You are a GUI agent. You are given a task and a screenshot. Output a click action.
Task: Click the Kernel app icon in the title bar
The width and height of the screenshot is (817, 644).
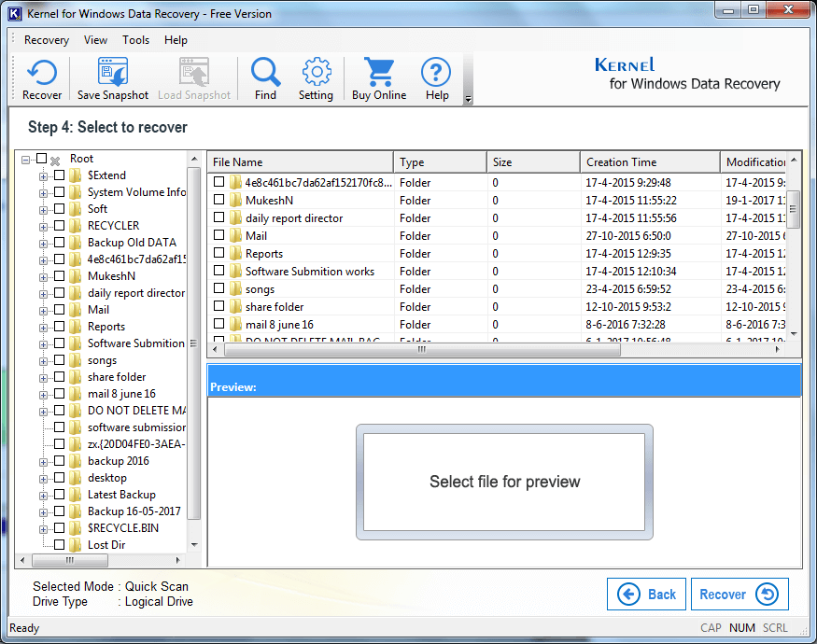point(15,14)
